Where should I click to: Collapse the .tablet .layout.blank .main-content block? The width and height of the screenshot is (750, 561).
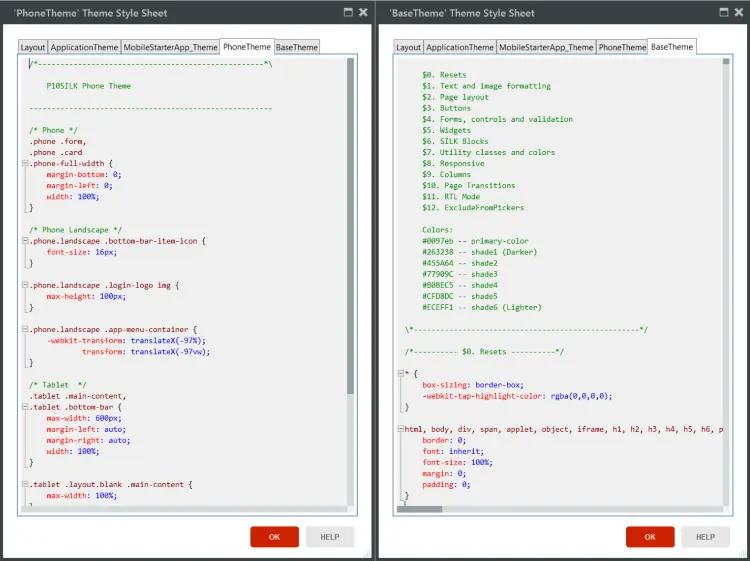pos(25,484)
